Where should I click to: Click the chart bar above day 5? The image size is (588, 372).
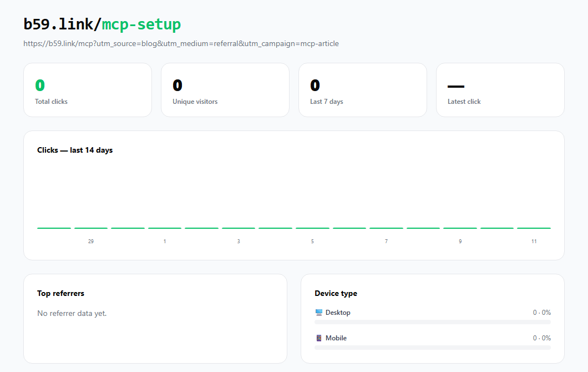click(312, 228)
